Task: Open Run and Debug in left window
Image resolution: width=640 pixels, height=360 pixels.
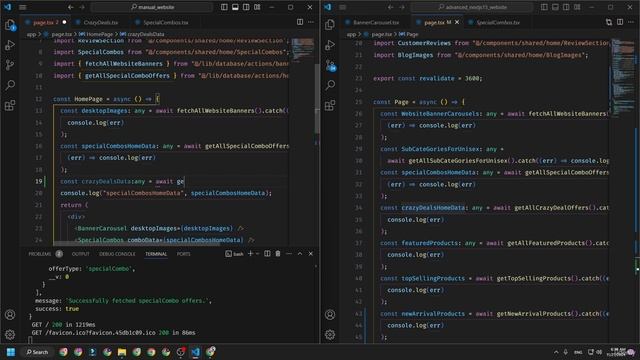Action: (x=10, y=45)
